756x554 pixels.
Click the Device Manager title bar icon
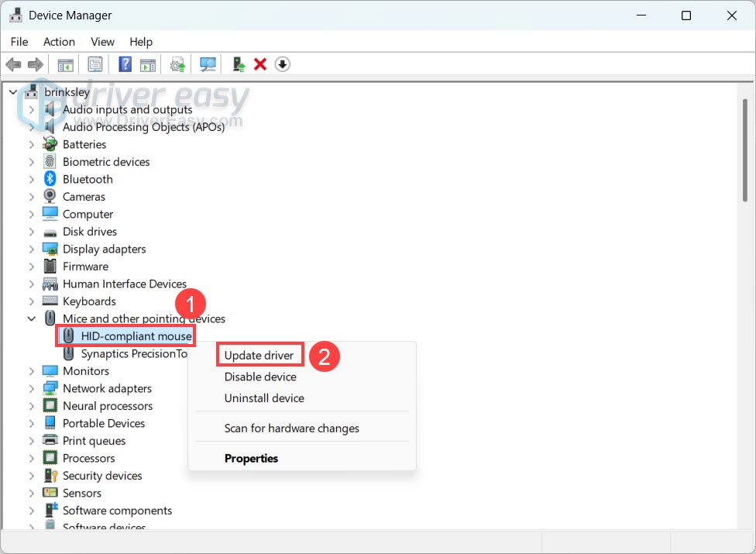pos(16,15)
